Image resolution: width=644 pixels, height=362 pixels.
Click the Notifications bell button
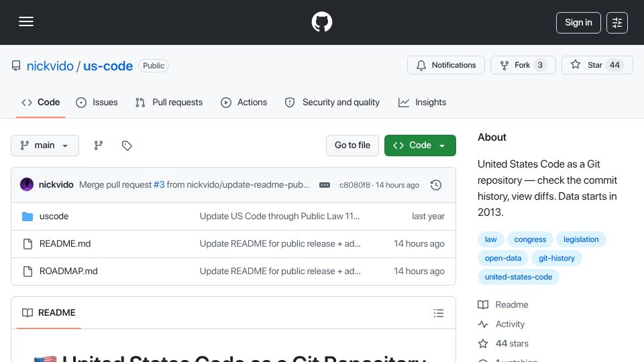pos(446,65)
